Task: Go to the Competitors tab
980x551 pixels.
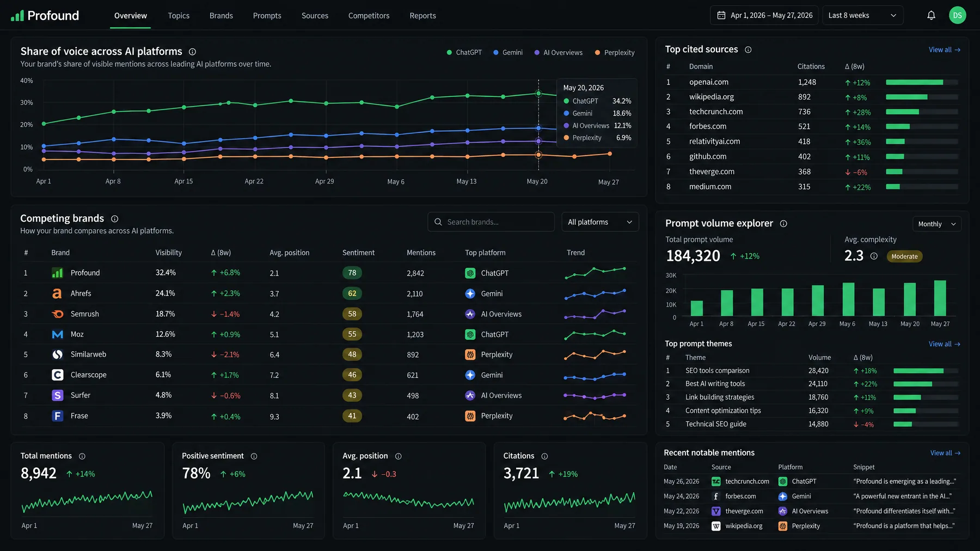Action: coord(369,16)
